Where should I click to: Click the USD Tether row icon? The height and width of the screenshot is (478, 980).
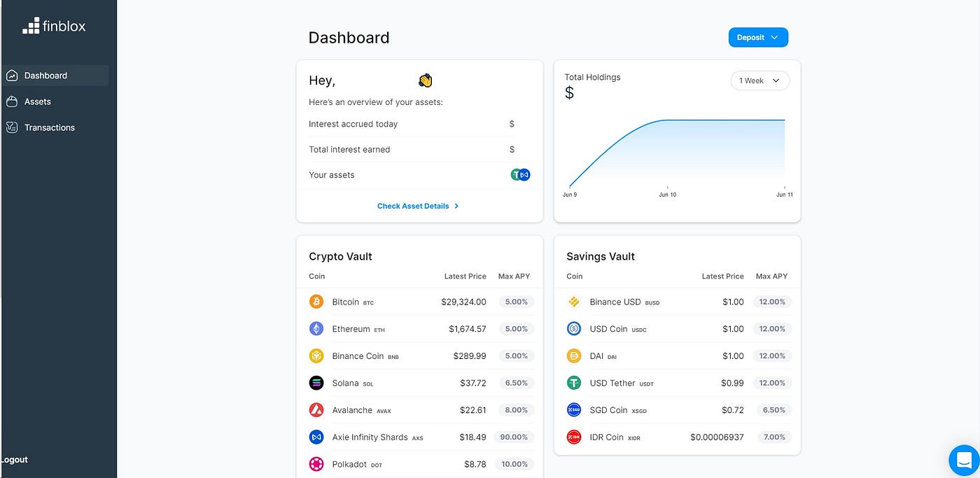[574, 383]
